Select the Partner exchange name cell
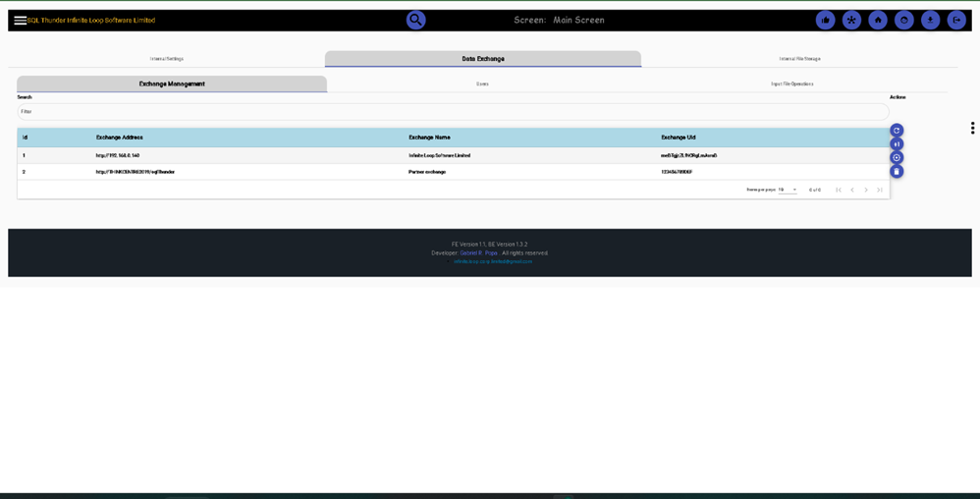980x499 pixels. tap(427, 172)
